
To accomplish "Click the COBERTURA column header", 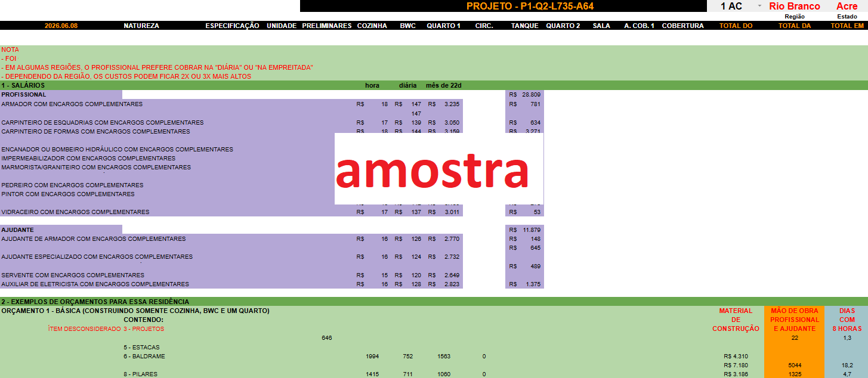I will point(682,26).
